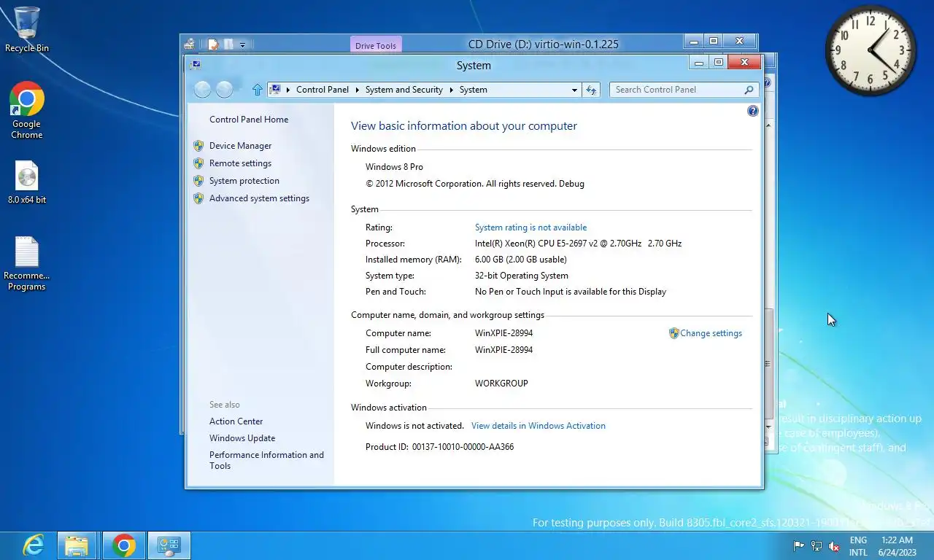Click the Change settings shield icon

click(x=674, y=333)
